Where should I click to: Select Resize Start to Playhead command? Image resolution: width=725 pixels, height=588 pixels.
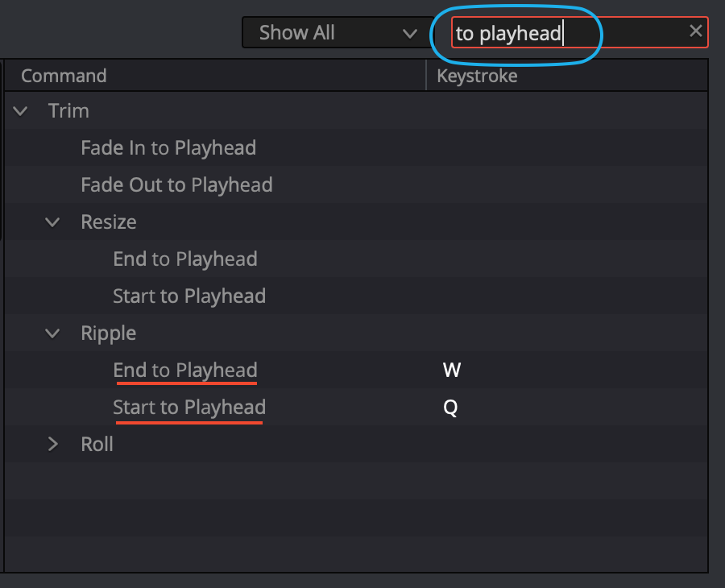pos(189,296)
